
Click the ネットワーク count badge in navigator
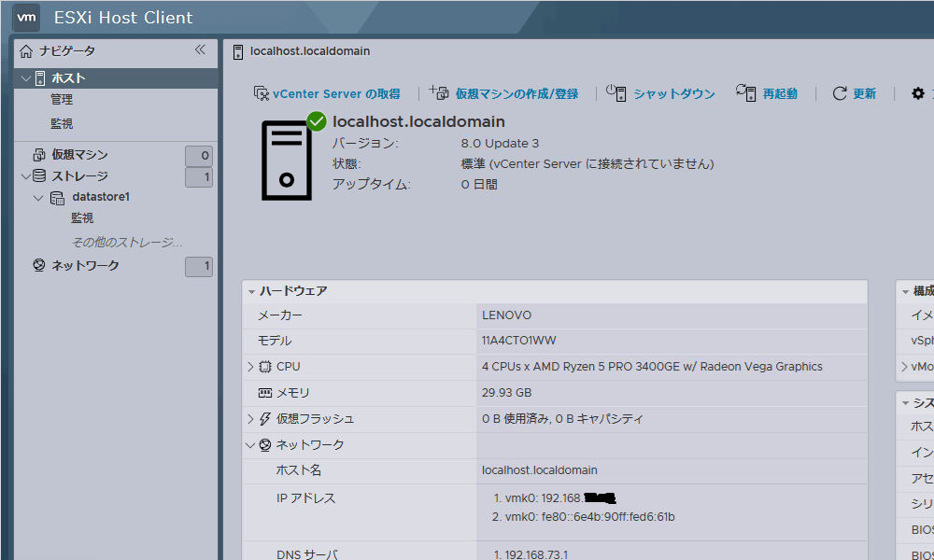(x=199, y=267)
